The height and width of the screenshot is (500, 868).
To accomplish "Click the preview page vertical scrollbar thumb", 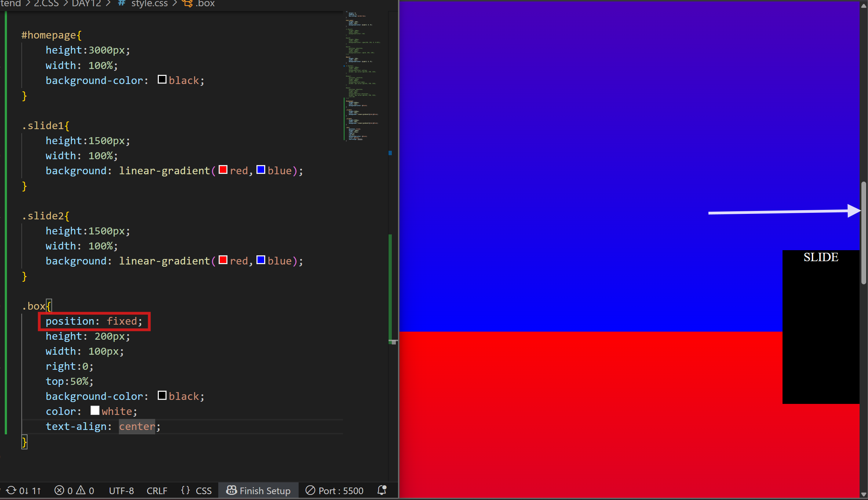I will click(864, 233).
